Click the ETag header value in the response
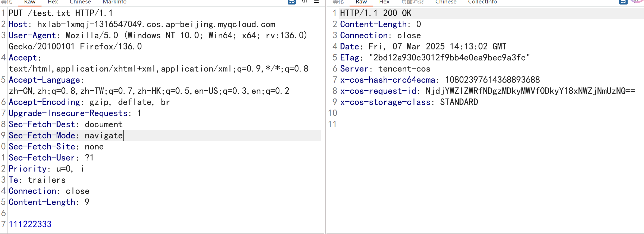Image resolution: width=644 pixels, height=234 pixels. [449, 57]
